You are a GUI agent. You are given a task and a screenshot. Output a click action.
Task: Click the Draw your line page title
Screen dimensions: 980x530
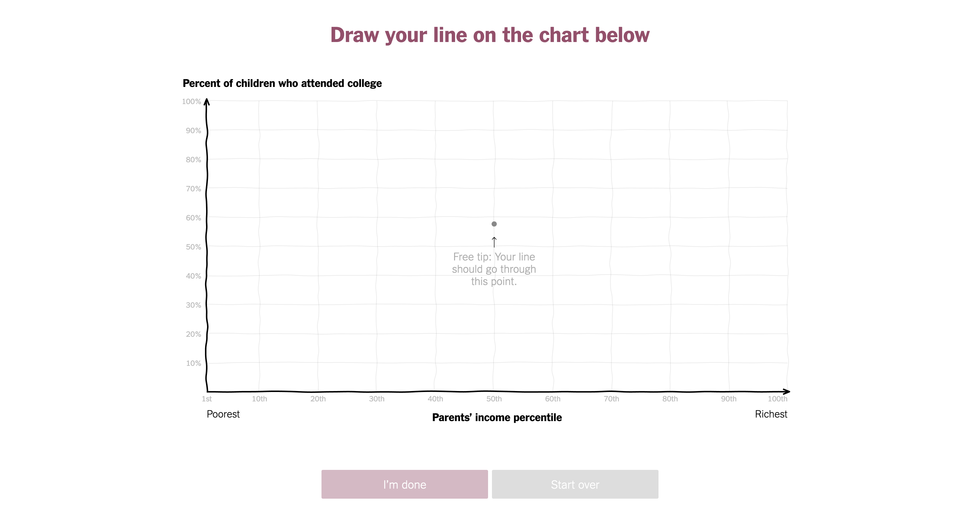coord(490,35)
